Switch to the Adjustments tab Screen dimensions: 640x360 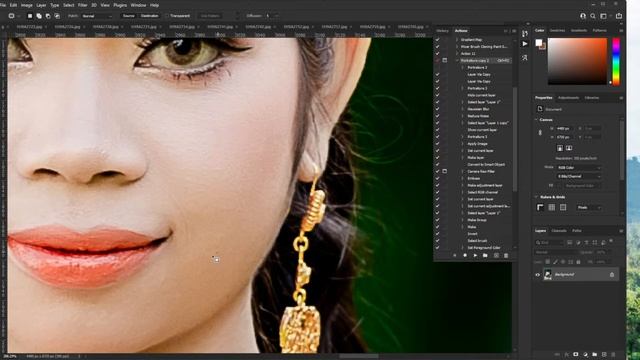568,98
